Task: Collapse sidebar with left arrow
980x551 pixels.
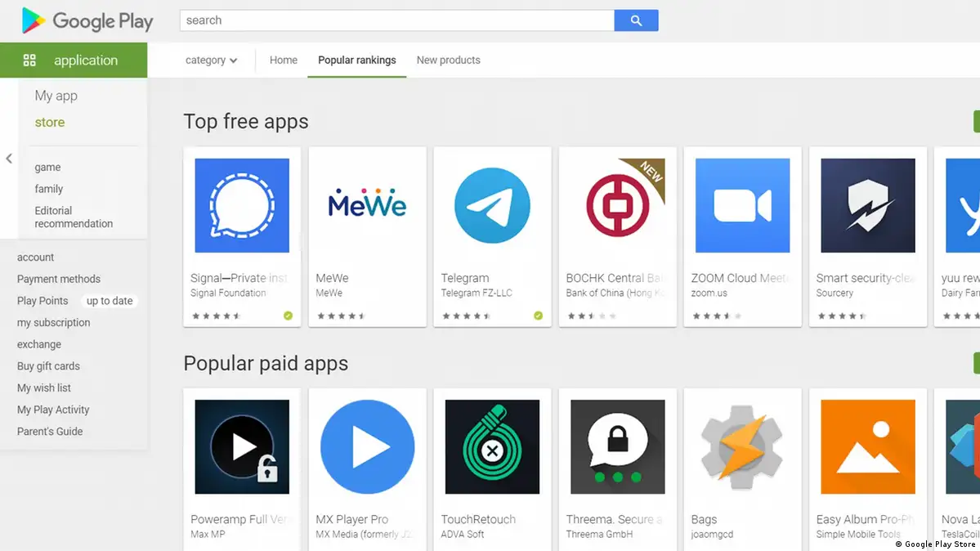Action: [9, 159]
